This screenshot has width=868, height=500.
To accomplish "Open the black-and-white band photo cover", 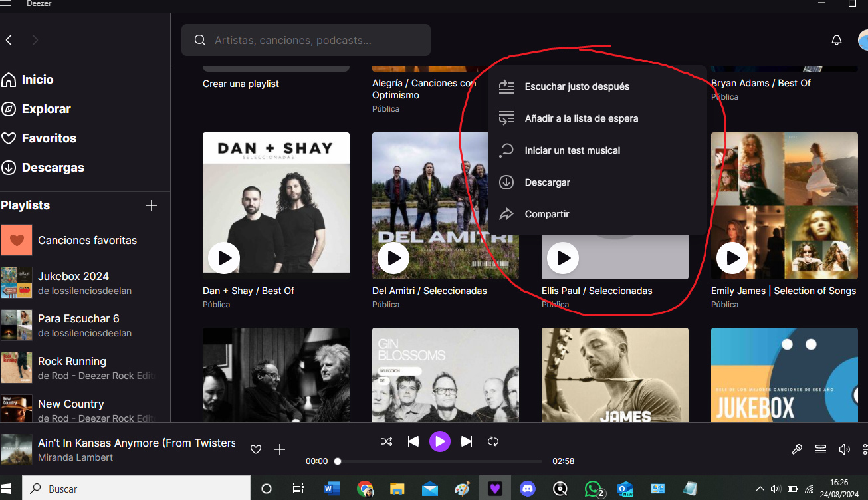I will (276, 375).
